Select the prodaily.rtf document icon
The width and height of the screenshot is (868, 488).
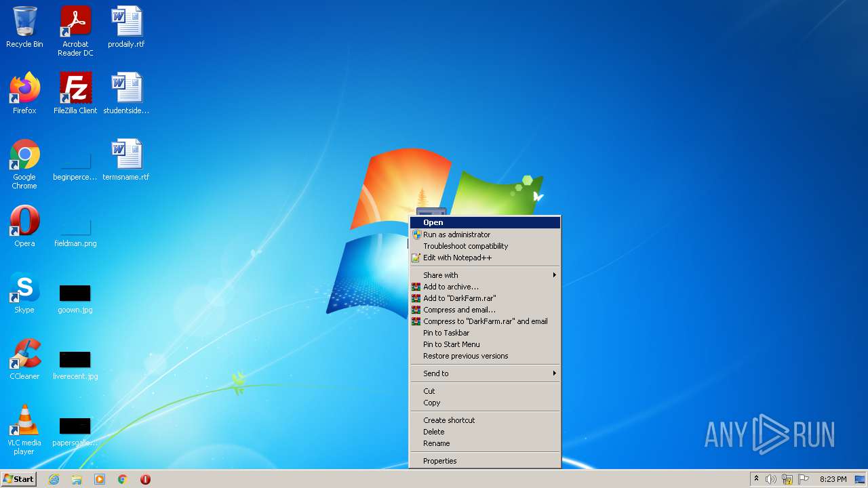coord(126,27)
